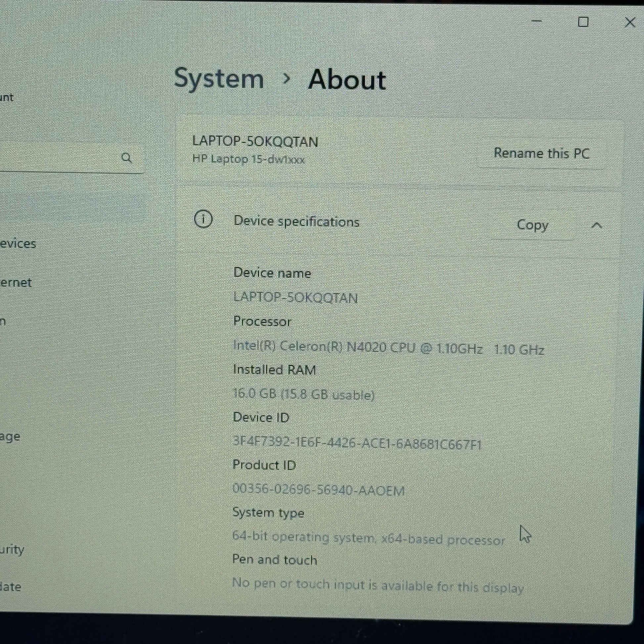Click the breadcrumb chevron separator
Screen dimensions: 644x644
286,79
